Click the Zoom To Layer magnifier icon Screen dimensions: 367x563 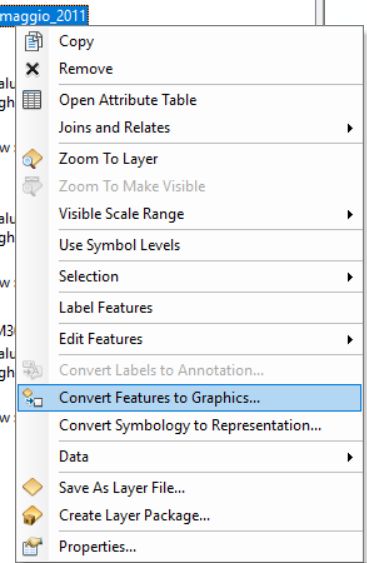tap(32, 159)
